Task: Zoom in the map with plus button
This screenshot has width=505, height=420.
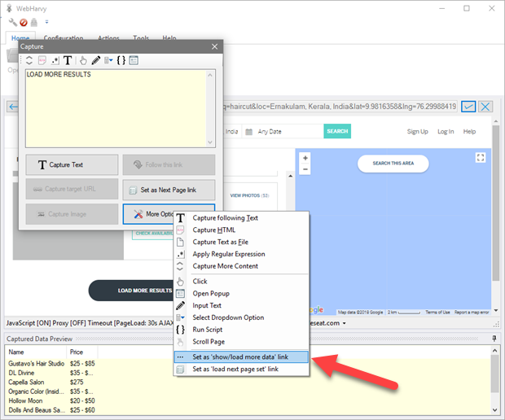Action: click(x=305, y=158)
